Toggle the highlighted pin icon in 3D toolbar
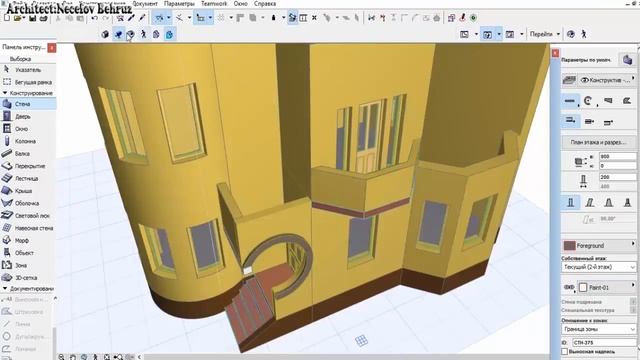 [x=118, y=34]
